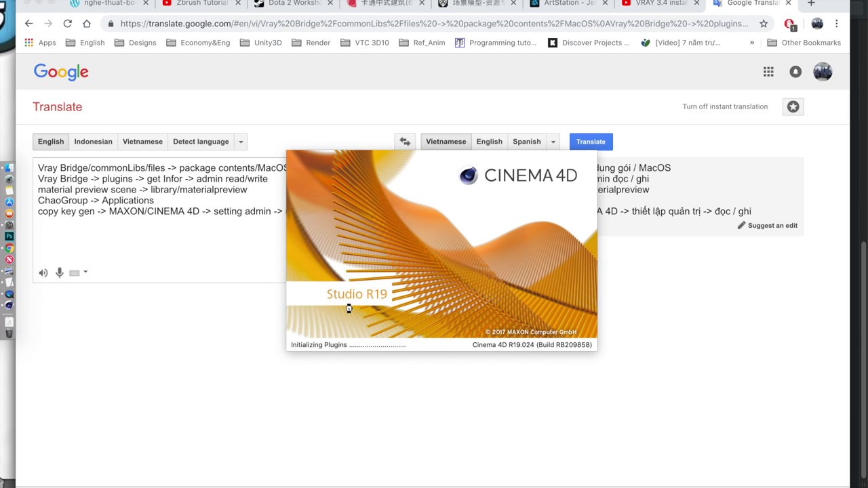Select Spanish as target language
The image size is (868, 488).
pyautogui.click(x=527, y=142)
